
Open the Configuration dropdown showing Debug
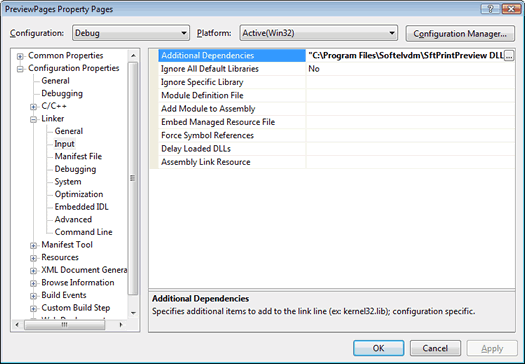(131, 33)
